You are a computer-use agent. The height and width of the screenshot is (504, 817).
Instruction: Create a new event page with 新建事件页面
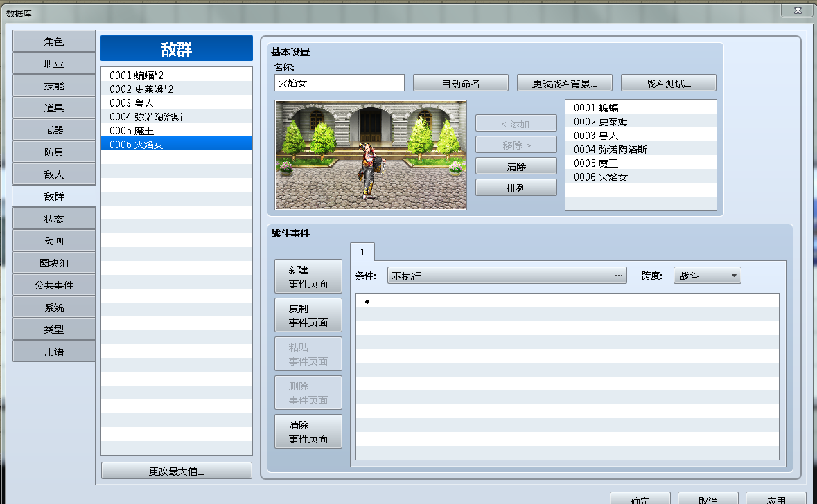click(x=308, y=276)
